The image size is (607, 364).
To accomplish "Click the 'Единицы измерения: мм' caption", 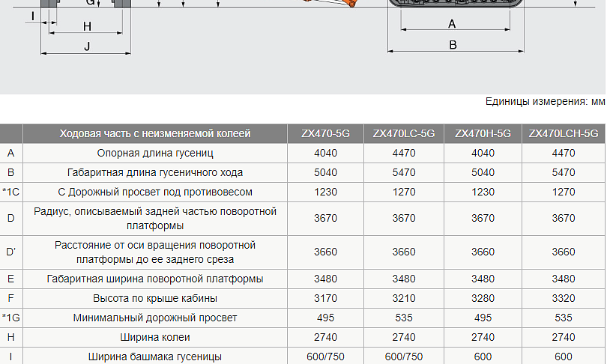I will [545, 101].
